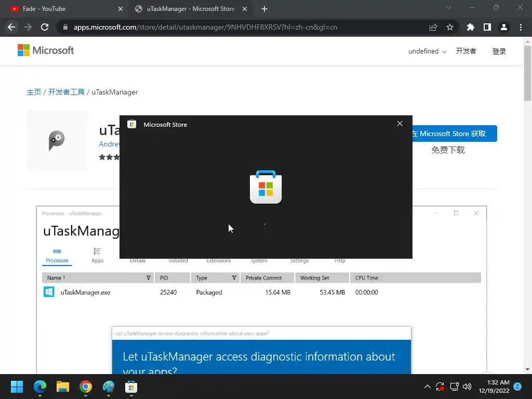Click the Microsoft Store icon in dialog title

tap(131, 124)
